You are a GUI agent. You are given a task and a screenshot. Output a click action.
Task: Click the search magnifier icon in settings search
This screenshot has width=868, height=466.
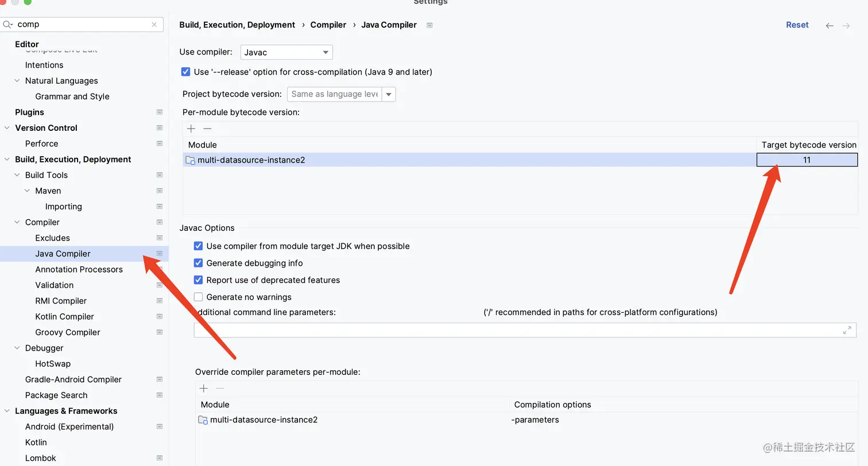[x=8, y=25]
